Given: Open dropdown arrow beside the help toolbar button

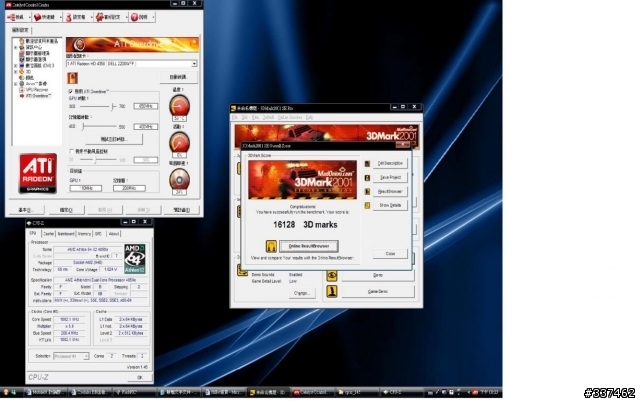Looking at the screenshot, I should (153, 17).
